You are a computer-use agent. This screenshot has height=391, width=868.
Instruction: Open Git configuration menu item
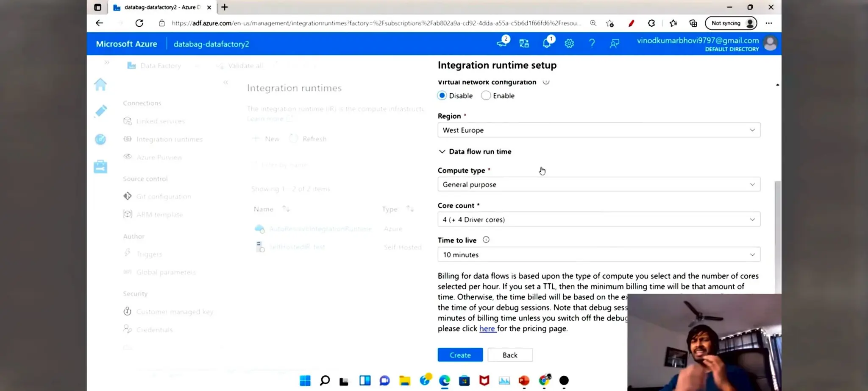[164, 196]
